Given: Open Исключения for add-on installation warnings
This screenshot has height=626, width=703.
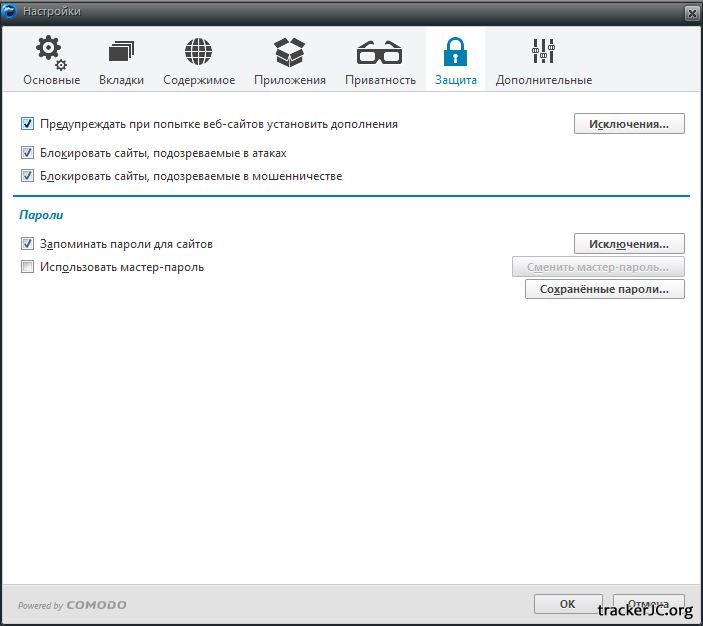Looking at the screenshot, I should (628, 124).
